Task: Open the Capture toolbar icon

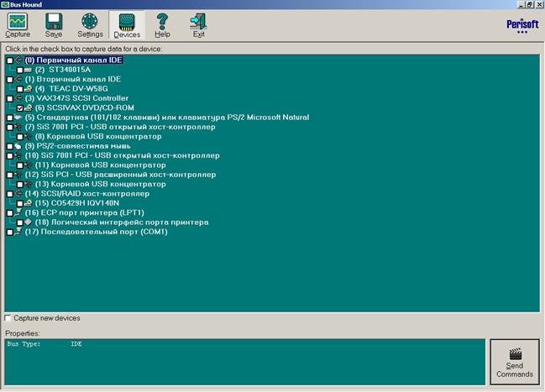Action: tap(18, 25)
